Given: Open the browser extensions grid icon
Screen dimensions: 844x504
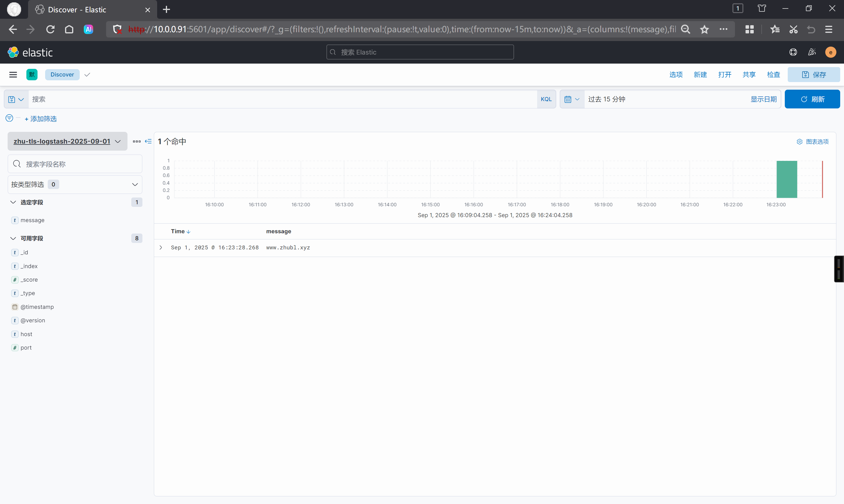Looking at the screenshot, I should 749,30.
